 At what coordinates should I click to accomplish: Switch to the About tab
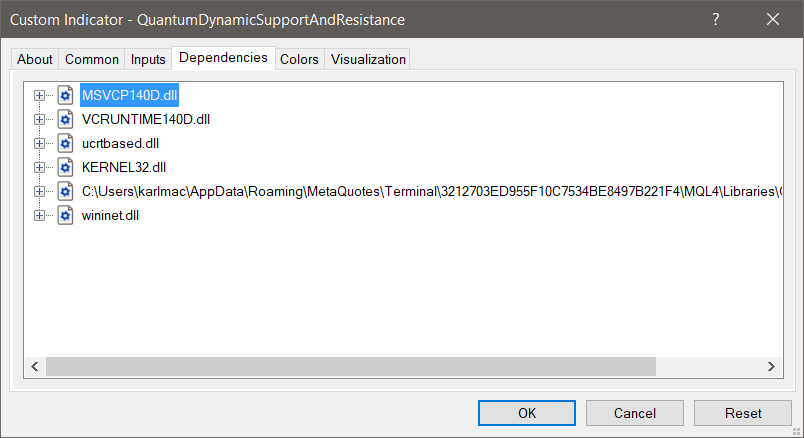pos(35,59)
